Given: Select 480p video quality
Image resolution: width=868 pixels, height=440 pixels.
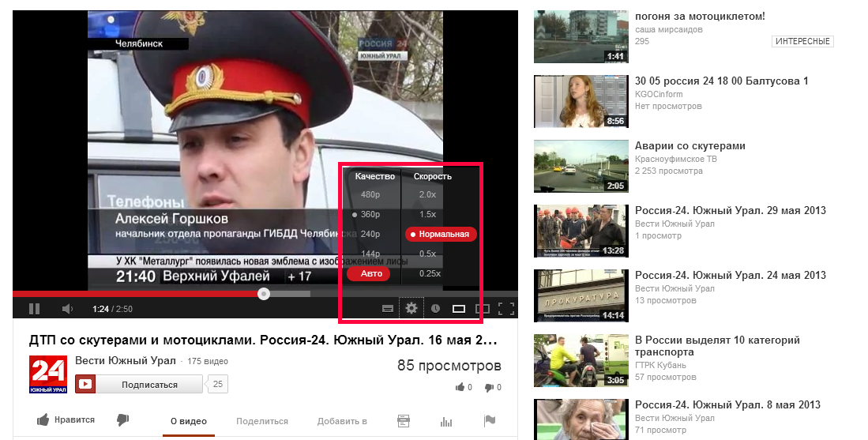Looking at the screenshot, I should pos(370,195).
